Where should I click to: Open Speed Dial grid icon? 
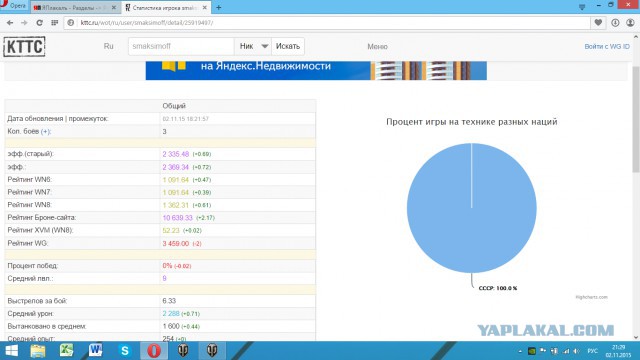(x=55, y=23)
